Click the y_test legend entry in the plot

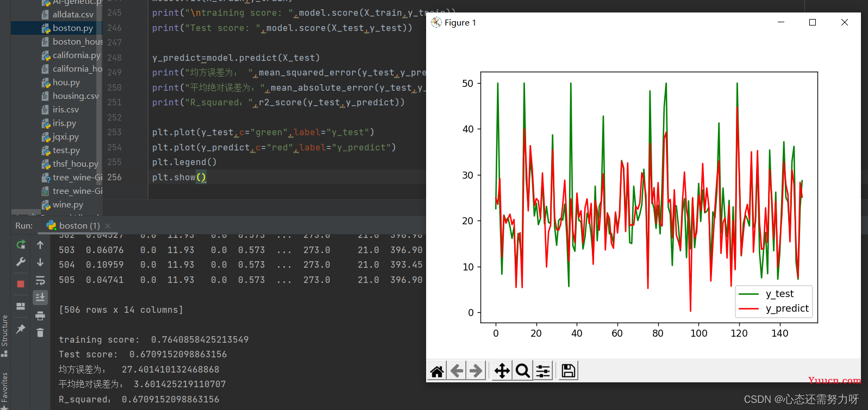779,294
